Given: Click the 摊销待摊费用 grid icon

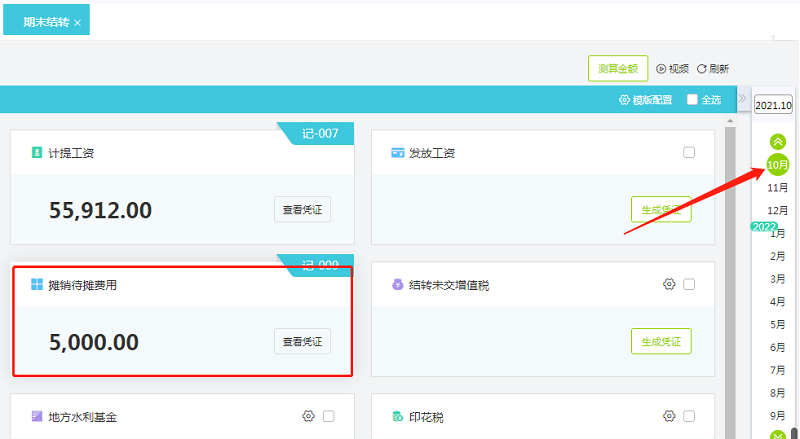Looking at the screenshot, I should tap(37, 285).
